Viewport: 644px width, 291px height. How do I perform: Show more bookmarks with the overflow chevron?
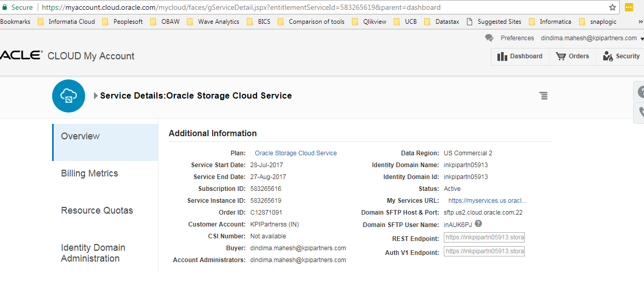(x=640, y=22)
